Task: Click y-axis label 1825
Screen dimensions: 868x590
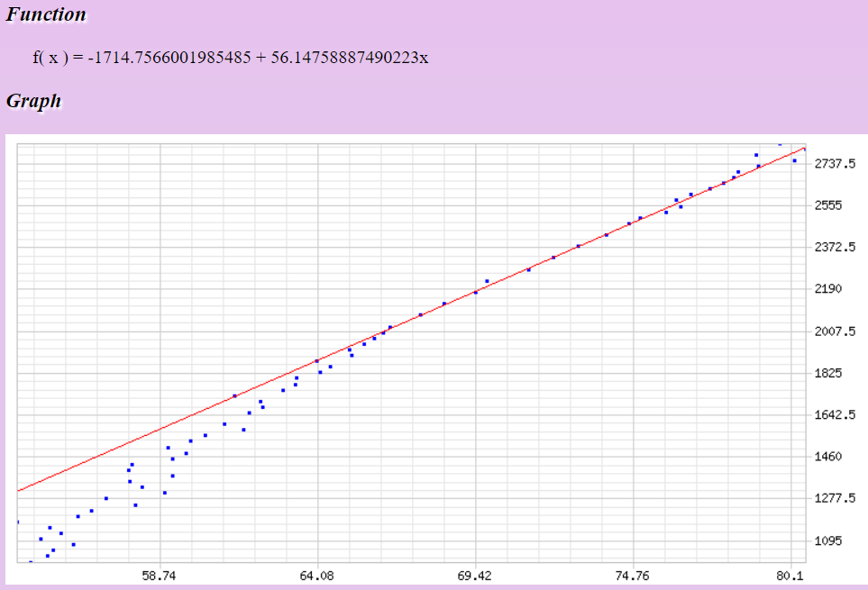Action: coord(827,373)
